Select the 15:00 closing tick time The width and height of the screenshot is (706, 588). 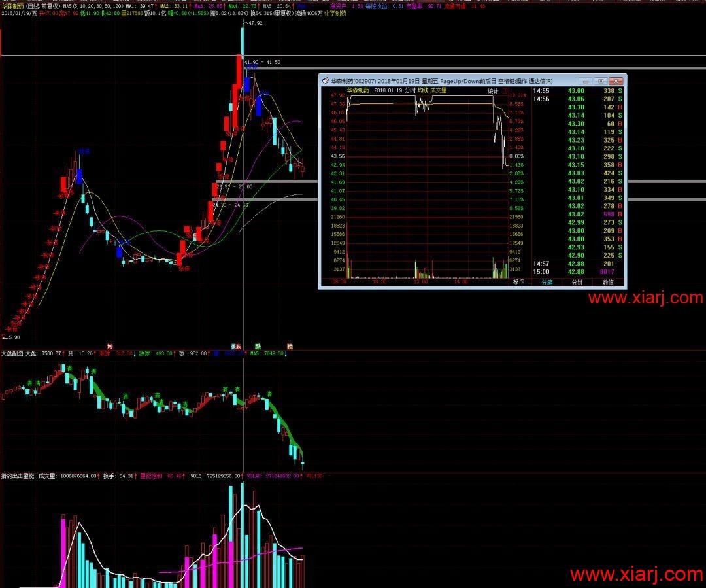click(x=541, y=271)
